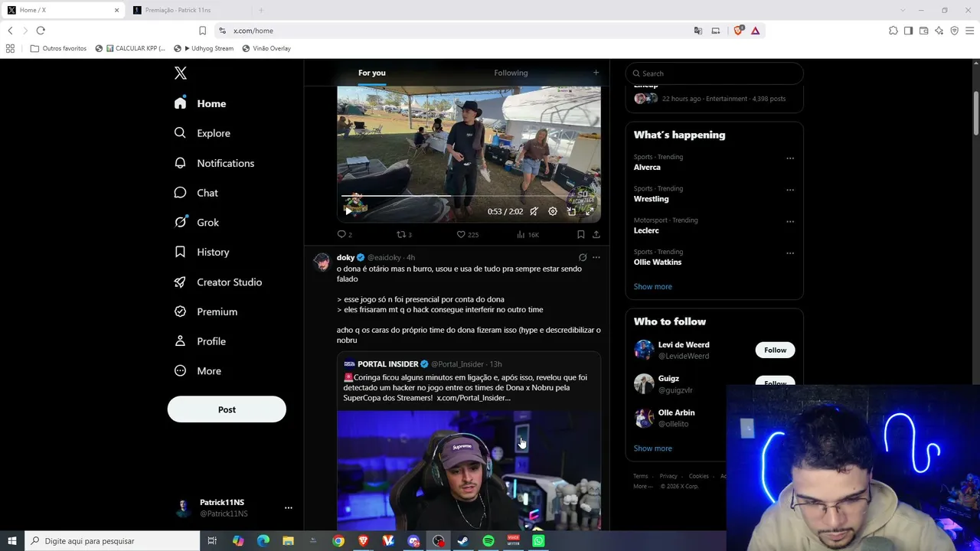Image resolution: width=980 pixels, height=551 pixels.
Task: Bookmark this page in address bar
Action: [202, 31]
